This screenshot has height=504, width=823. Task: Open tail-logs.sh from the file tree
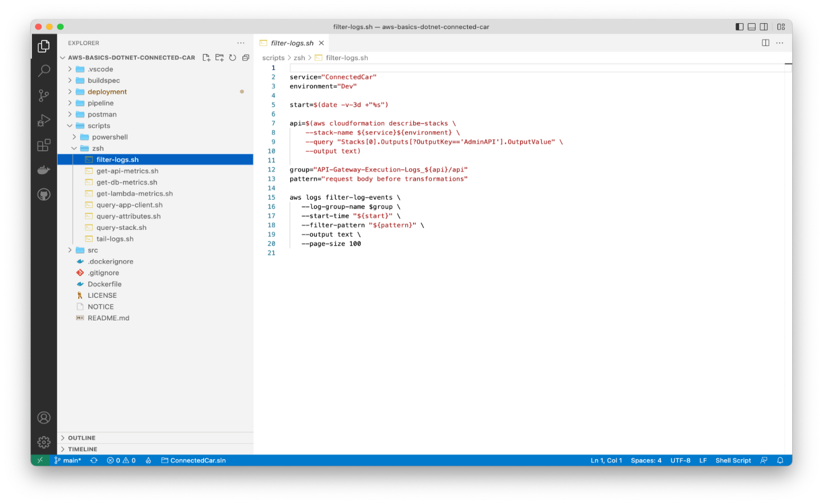coord(115,239)
